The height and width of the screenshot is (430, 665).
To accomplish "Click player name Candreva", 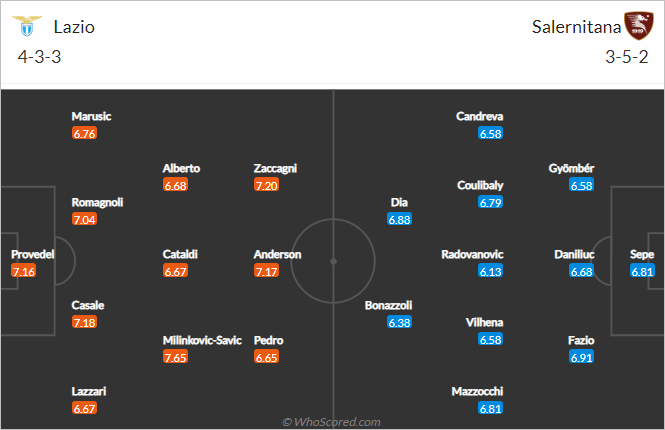I will [x=480, y=116].
